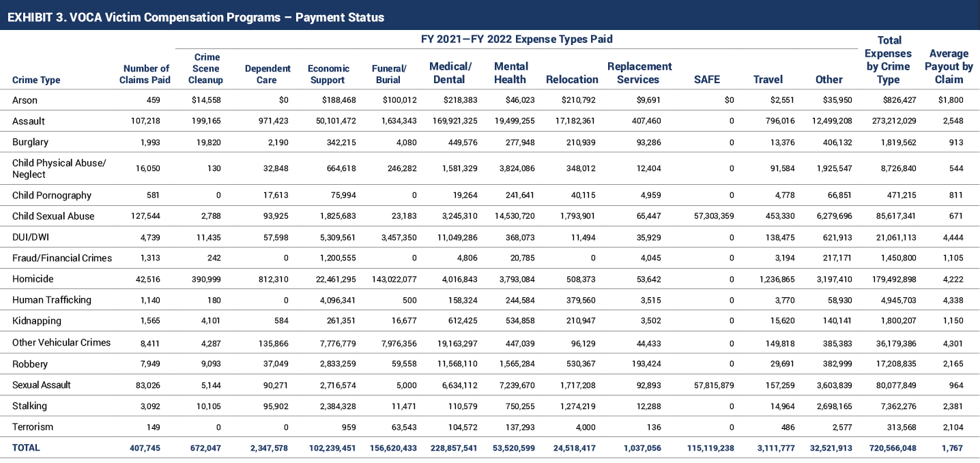980x463 pixels.
Task: Select the 'DUI/DWI' row label
Action: coord(31,237)
